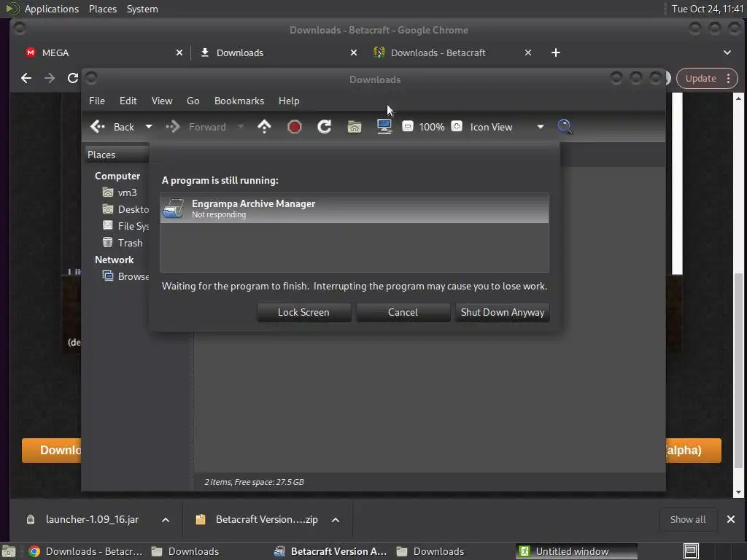The image size is (747, 560).
Task: Open the File menu in Downloads window
Action: (97, 101)
